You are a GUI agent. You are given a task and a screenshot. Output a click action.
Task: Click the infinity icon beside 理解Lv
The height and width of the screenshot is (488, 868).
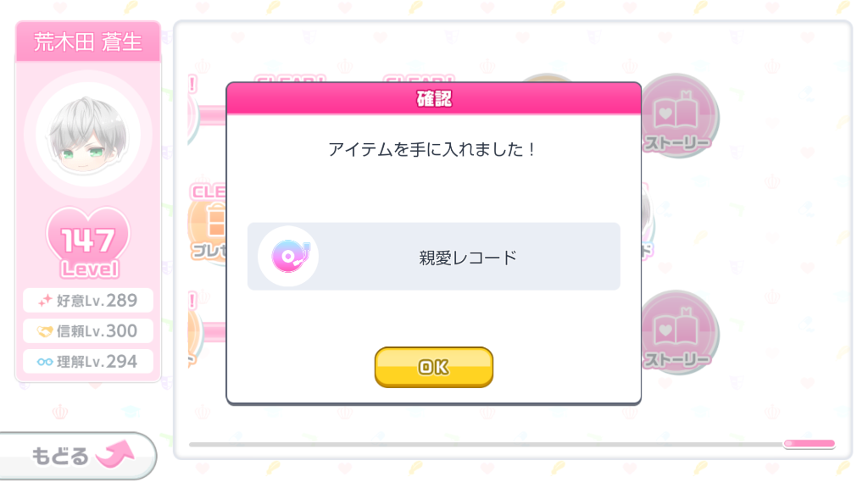tap(45, 362)
